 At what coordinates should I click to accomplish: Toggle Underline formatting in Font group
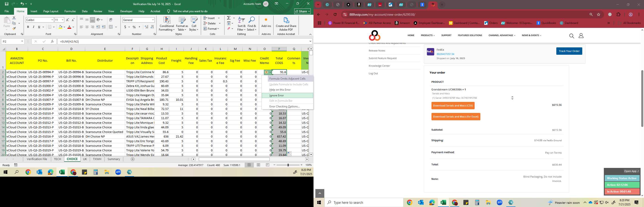39,27
